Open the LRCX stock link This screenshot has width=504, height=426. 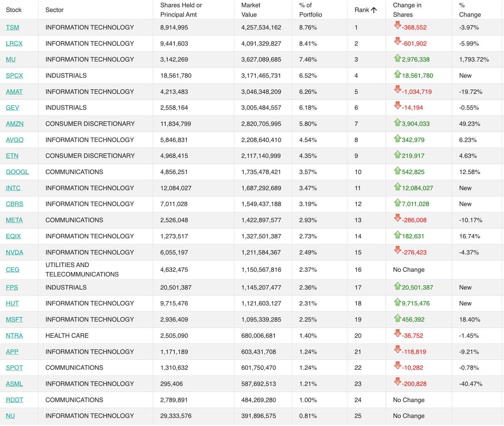point(14,44)
